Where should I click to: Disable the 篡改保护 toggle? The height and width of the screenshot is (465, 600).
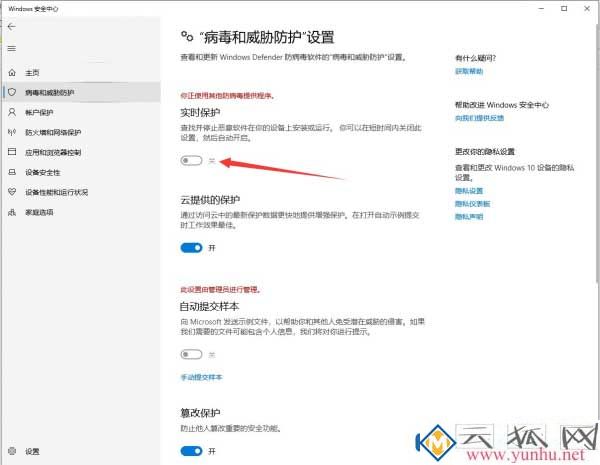pos(191,451)
